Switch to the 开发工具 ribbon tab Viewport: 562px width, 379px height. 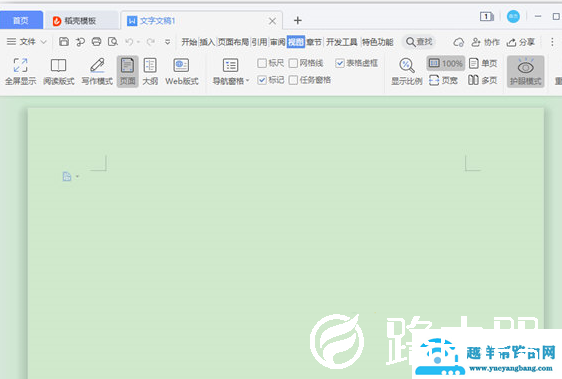click(x=342, y=42)
